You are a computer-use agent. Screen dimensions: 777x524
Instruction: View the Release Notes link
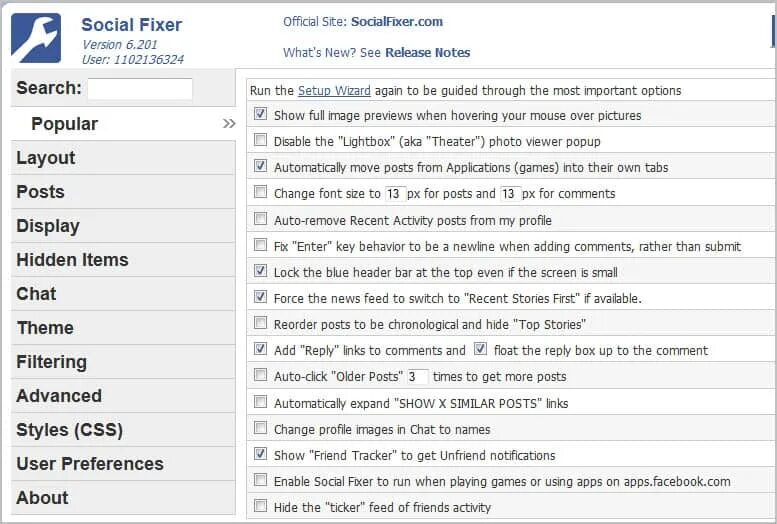click(427, 52)
